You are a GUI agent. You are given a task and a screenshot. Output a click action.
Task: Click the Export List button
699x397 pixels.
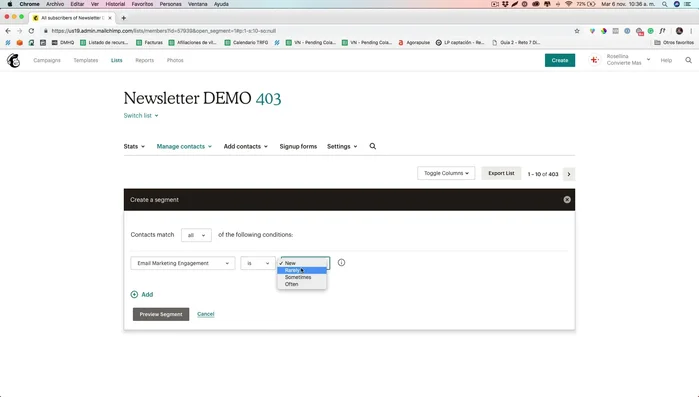click(501, 173)
